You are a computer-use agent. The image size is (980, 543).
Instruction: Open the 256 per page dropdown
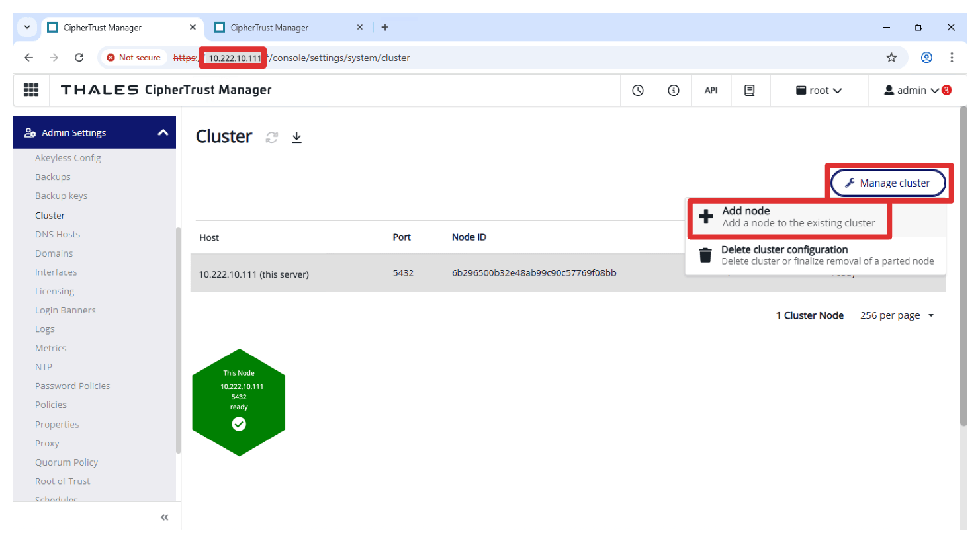pos(897,315)
